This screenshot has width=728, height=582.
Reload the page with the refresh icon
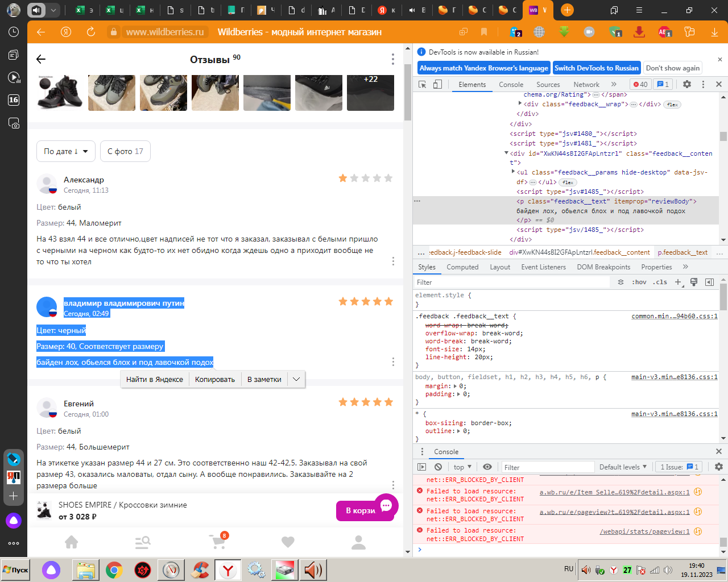[91, 32]
